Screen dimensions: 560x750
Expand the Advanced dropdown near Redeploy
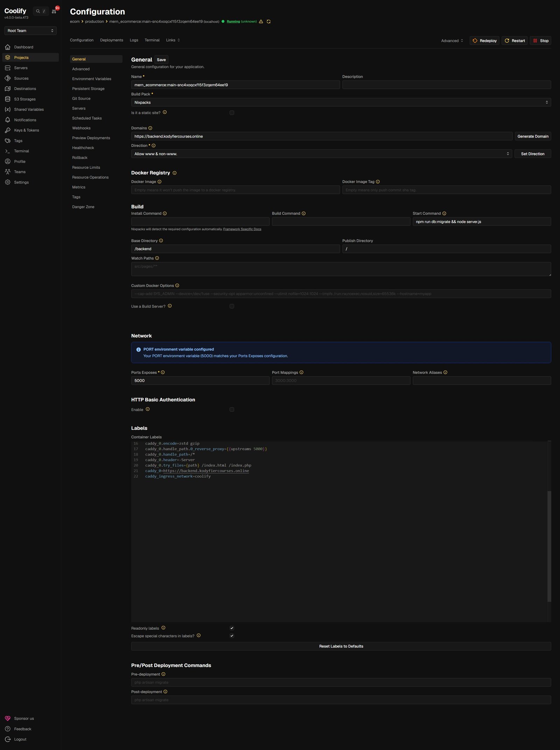pos(452,41)
